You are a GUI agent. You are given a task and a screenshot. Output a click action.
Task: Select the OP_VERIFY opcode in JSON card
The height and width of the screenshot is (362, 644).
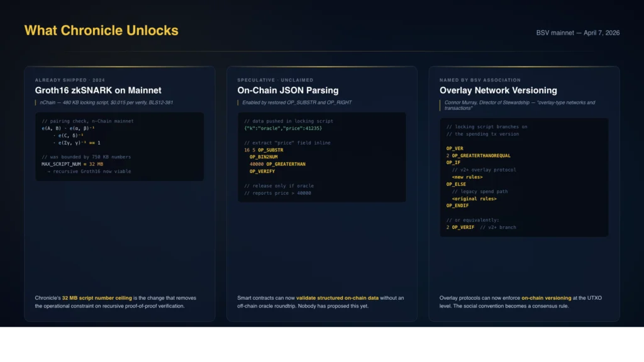pyautogui.click(x=262, y=171)
